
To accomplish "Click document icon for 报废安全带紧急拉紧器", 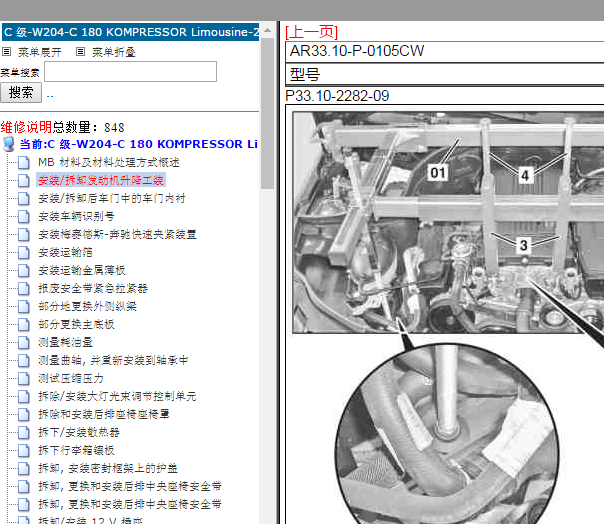I will pos(23,289).
